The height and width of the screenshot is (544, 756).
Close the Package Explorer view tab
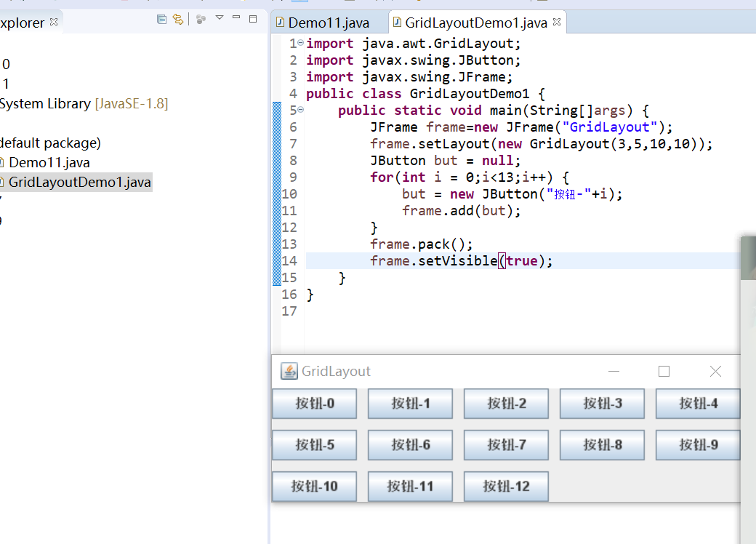pos(54,23)
